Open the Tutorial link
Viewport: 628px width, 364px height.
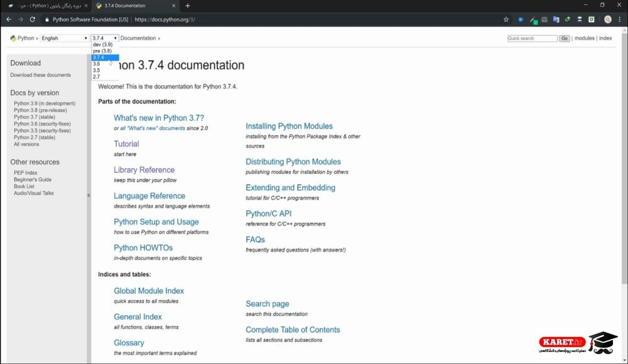[x=126, y=144]
